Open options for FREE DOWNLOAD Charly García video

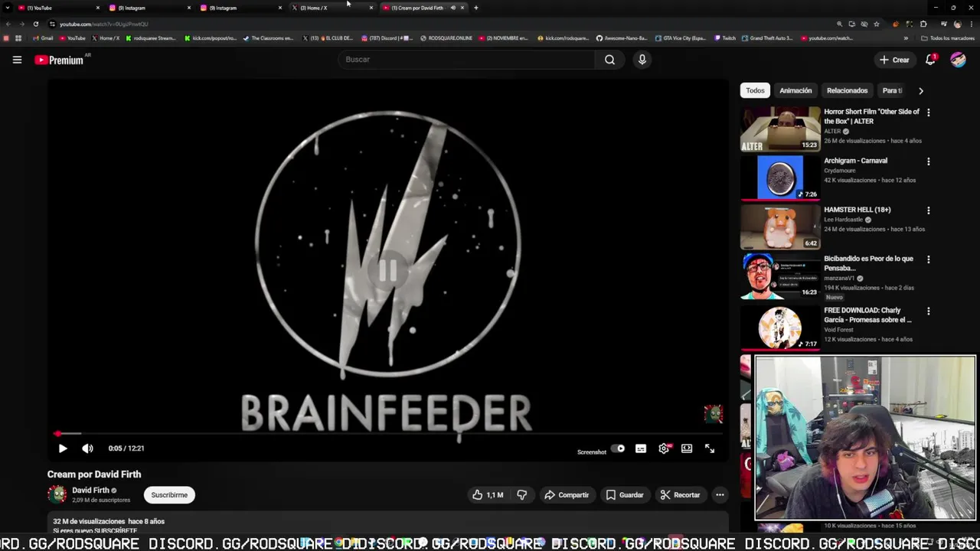coord(929,311)
